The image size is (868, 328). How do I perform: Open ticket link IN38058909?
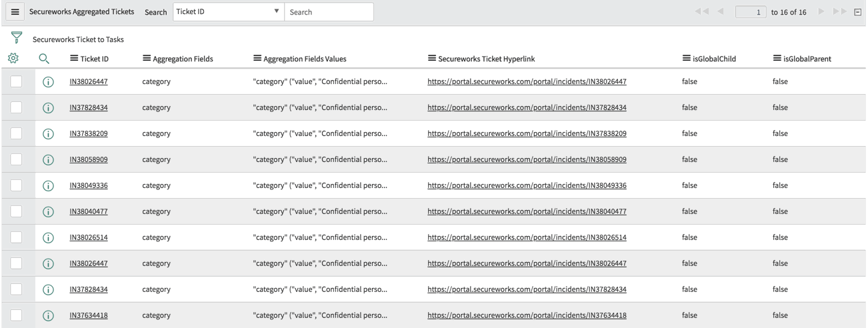tap(89, 159)
